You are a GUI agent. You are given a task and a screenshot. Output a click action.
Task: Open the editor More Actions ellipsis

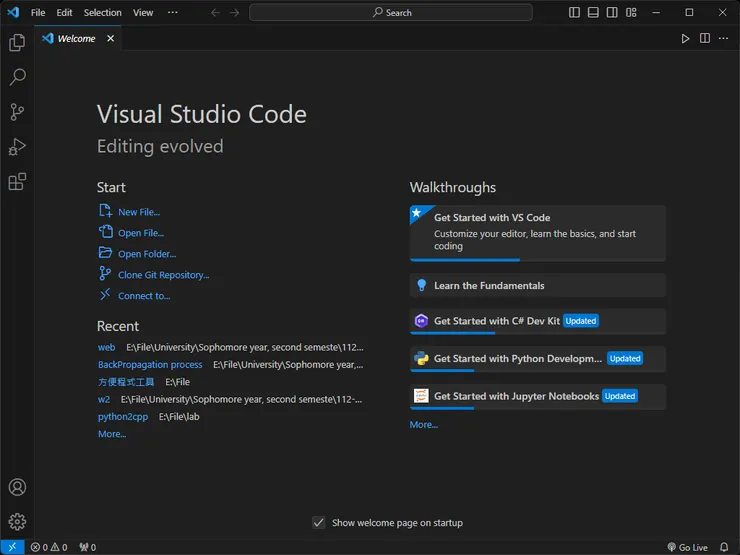(724, 38)
